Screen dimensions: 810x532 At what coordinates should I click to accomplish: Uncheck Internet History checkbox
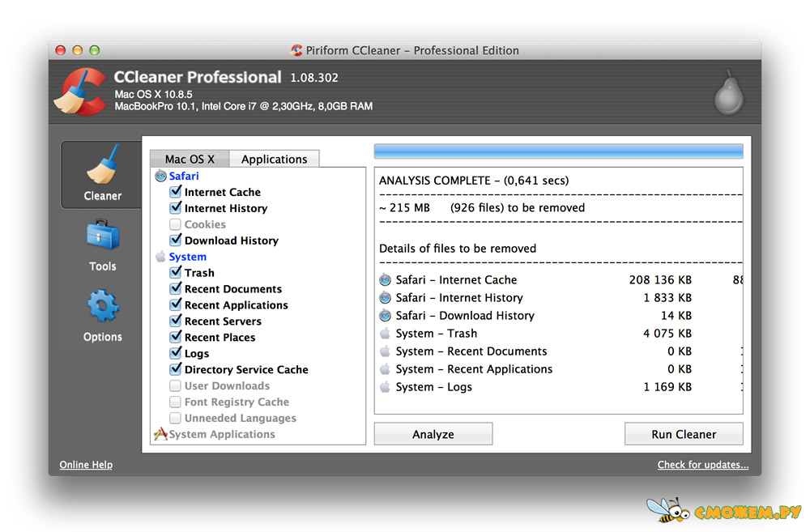tap(176, 207)
